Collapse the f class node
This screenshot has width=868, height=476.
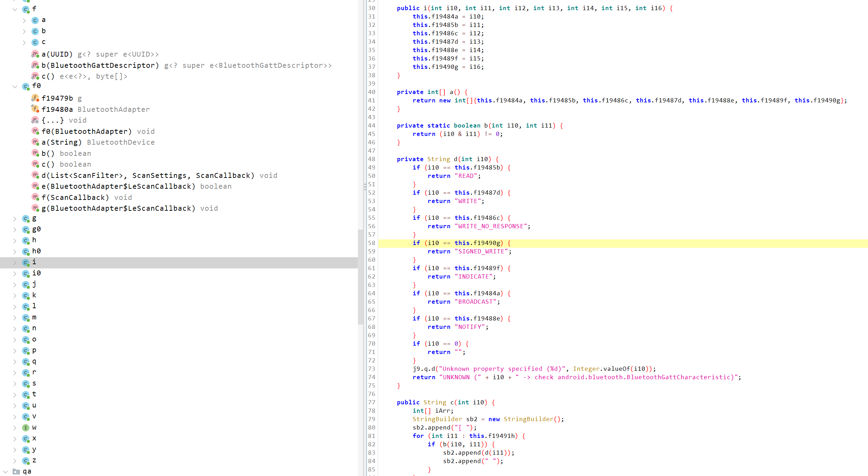[x=15, y=9]
